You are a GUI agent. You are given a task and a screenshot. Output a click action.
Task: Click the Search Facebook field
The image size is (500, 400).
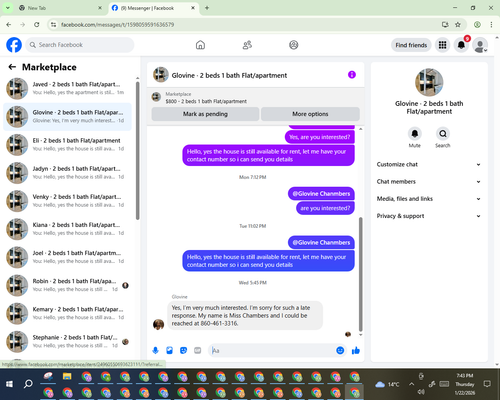pyautogui.click(x=80, y=45)
